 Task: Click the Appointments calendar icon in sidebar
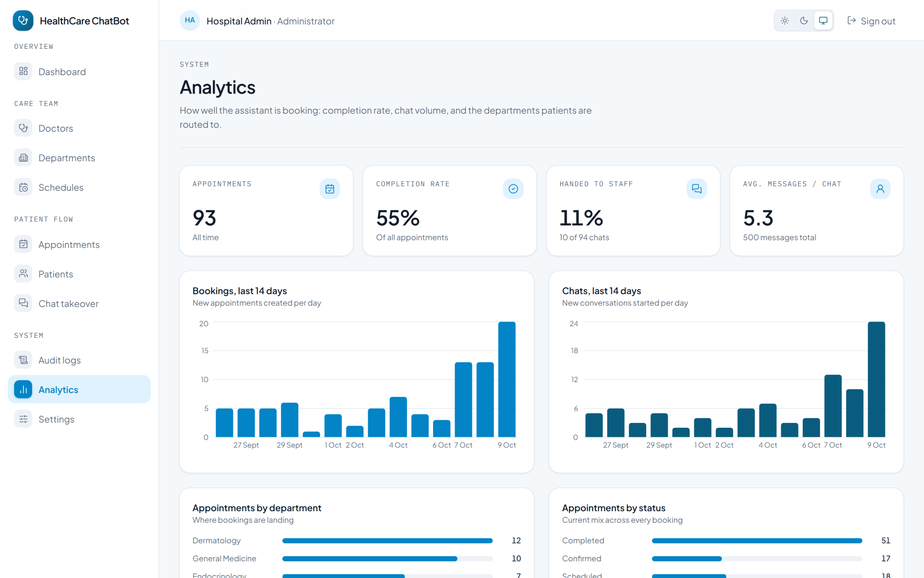pyautogui.click(x=23, y=244)
